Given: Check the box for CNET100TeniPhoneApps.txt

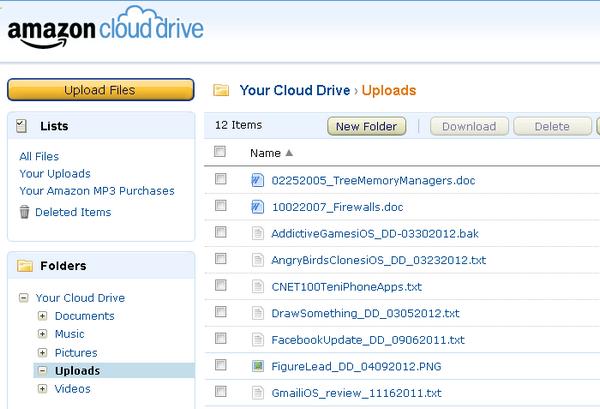Looking at the screenshot, I should tap(220, 285).
